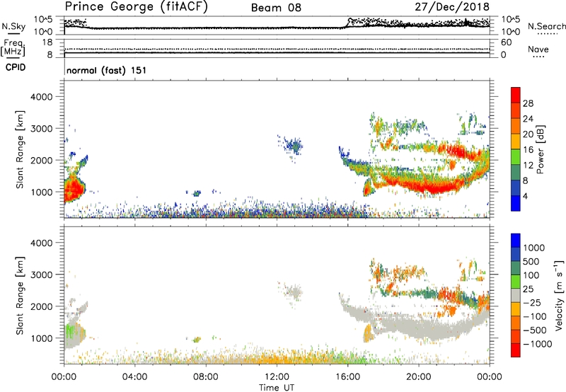Click the "4" value on the power colorbar
566x392 pixels.
point(525,197)
